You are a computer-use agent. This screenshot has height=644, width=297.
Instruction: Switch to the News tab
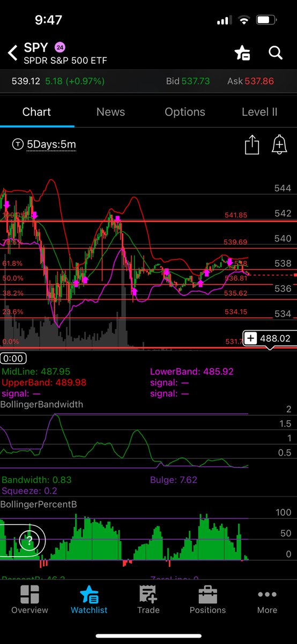point(110,112)
